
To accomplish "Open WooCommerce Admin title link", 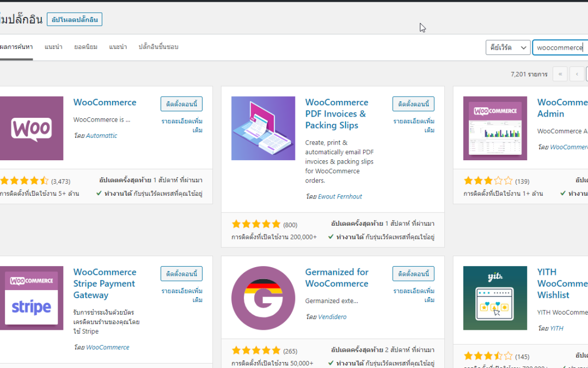I will tap(562, 108).
